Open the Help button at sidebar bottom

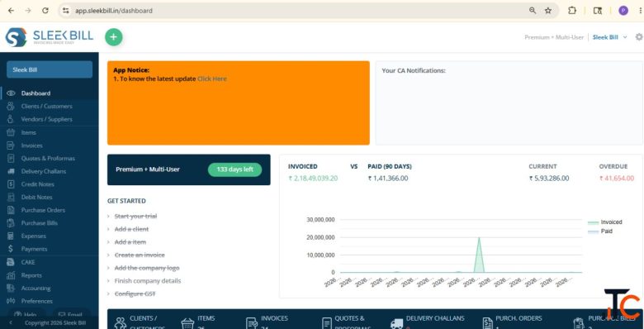pos(27,314)
